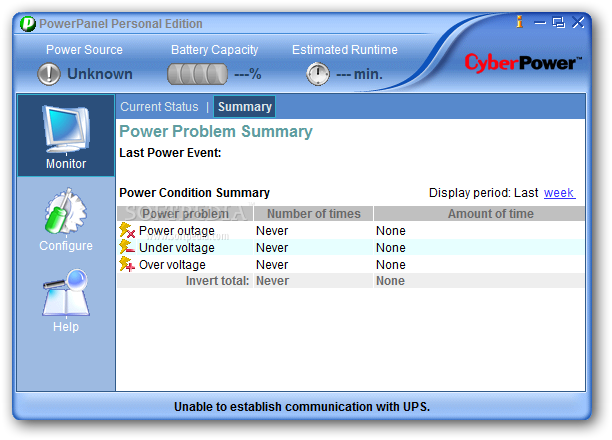Click the Power Source warning icon
This screenshot has width=612, height=440.
click(x=49, y=74)
